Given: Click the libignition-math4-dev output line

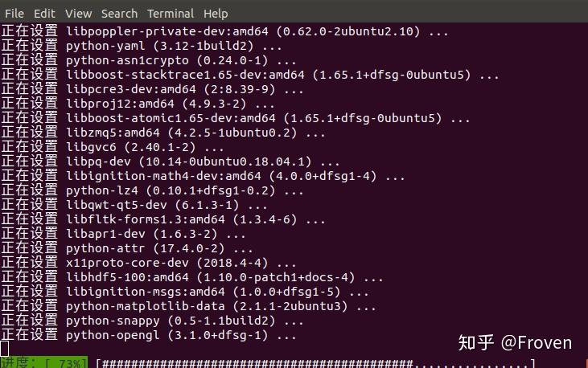Looking at the screenshot, I should pos(201,176).
